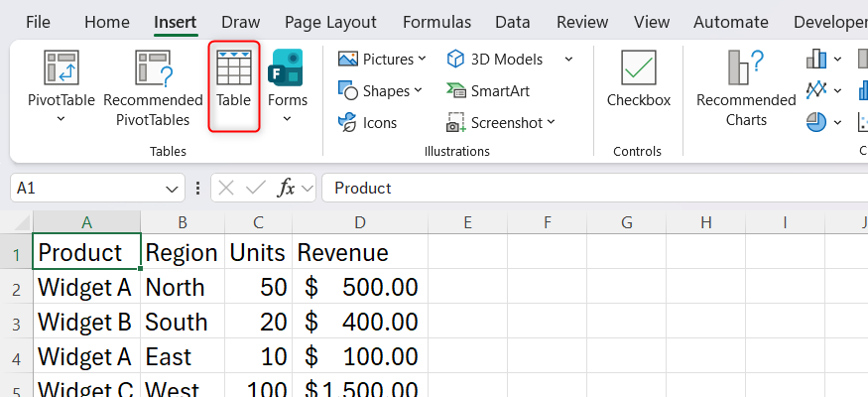Click the formula bar showing Product
Viewport: 868px width, 397px height.
[594, 189]
